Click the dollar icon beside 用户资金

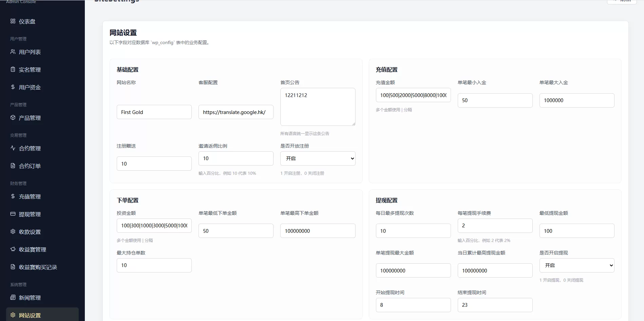point(13,87)
